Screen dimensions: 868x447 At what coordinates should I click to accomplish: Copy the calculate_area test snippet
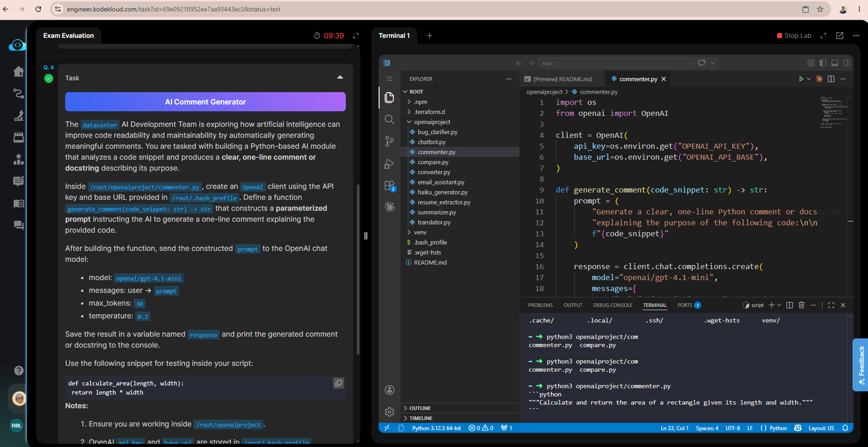click(339, 383)
